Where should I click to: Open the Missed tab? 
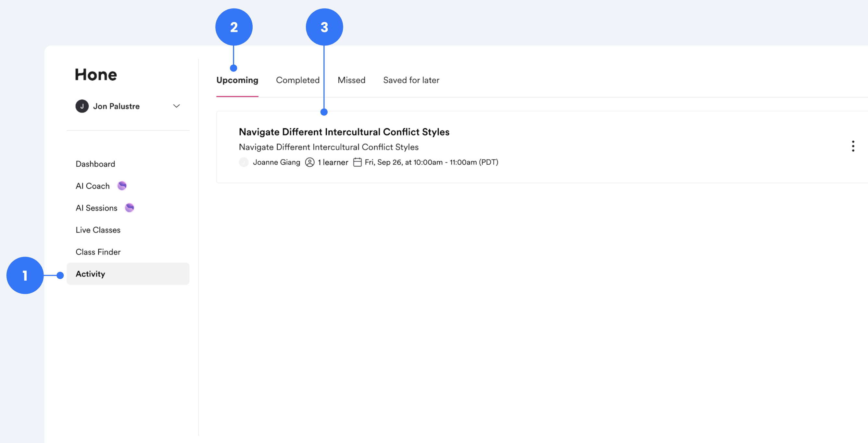[x=351, y=80]
